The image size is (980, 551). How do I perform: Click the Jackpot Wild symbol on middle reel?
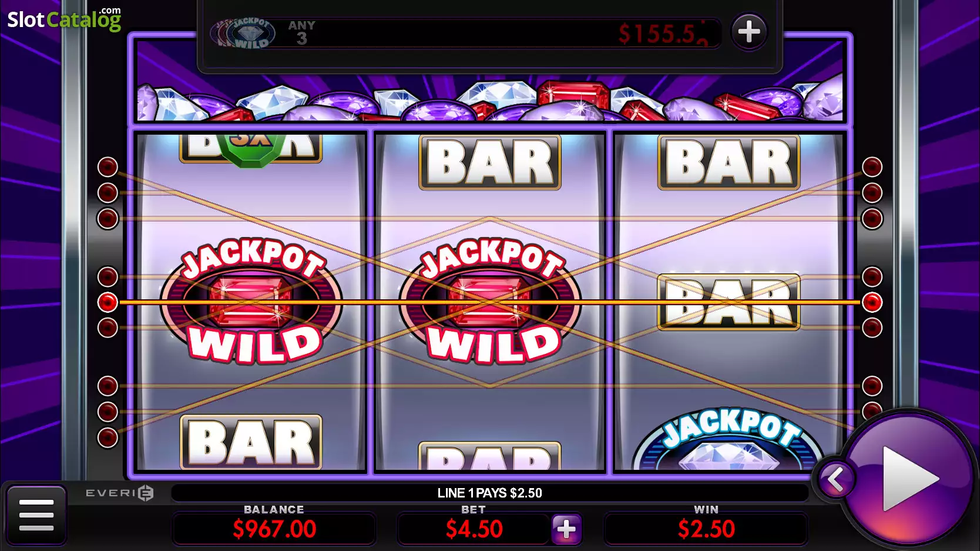pyautogui.click(x=490, y=301)
